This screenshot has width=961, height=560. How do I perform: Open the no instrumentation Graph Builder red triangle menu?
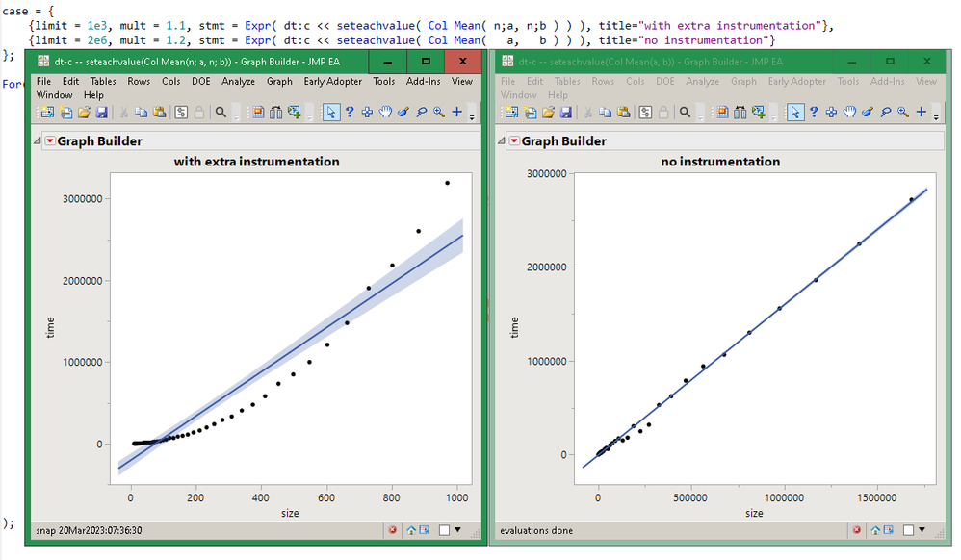click(x=516, y=140)
